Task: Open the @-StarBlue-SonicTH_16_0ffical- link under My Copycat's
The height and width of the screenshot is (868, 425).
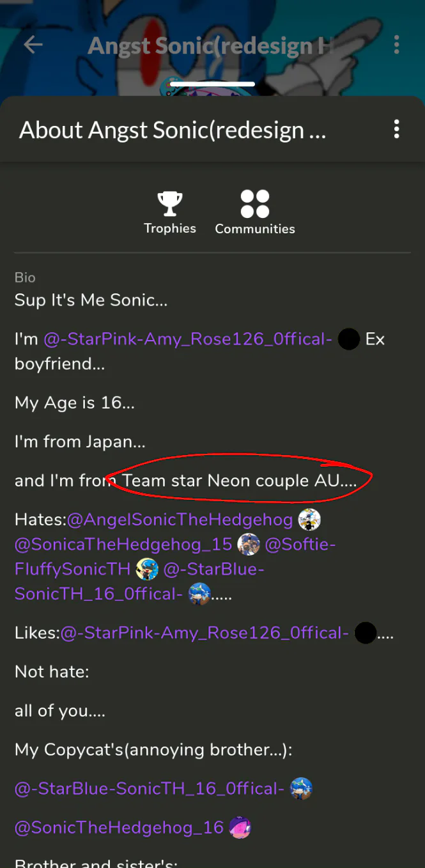Action: point(150,789)
